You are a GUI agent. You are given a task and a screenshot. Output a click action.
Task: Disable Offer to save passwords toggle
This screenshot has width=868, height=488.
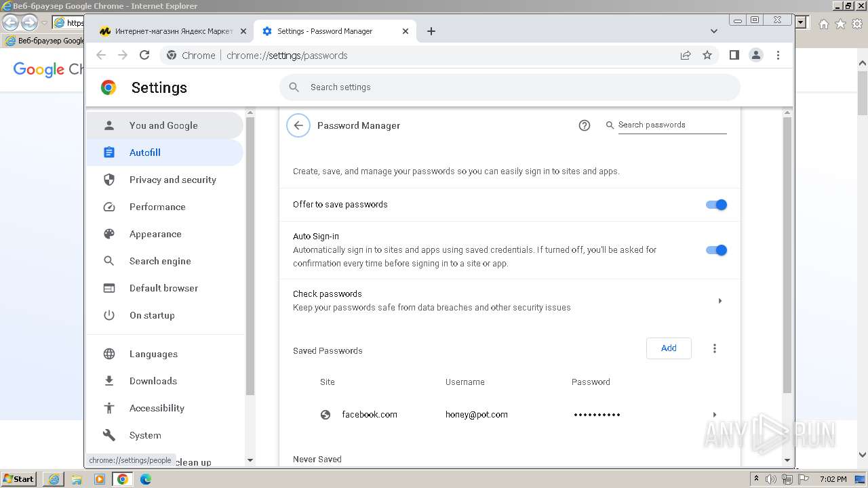pyautogui.click(x=716, y=205)
